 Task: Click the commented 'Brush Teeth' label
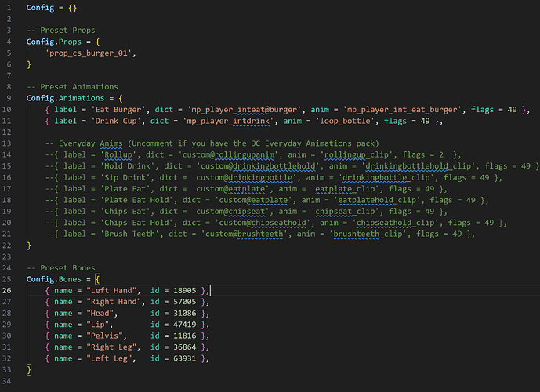(x=129, y=234)
